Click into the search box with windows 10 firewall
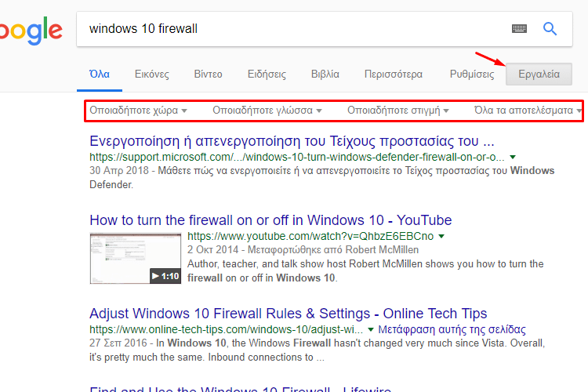The image size is (588, 392). [x=325, y=29]
